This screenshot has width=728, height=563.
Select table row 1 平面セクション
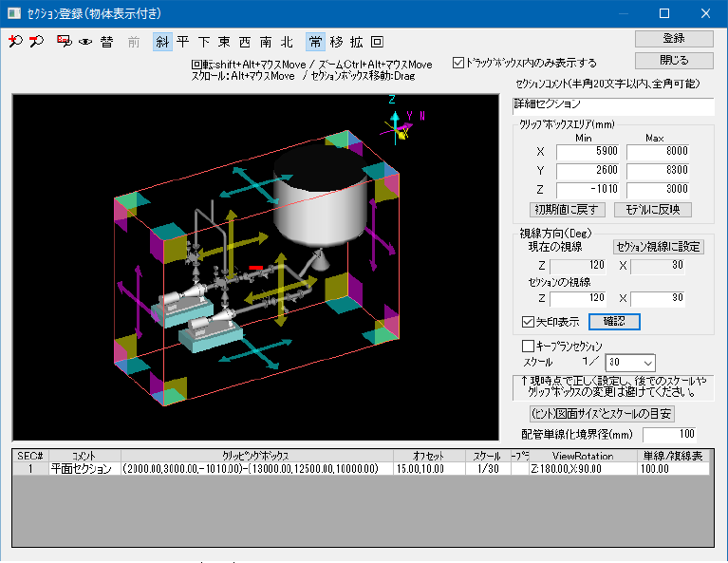361,469
